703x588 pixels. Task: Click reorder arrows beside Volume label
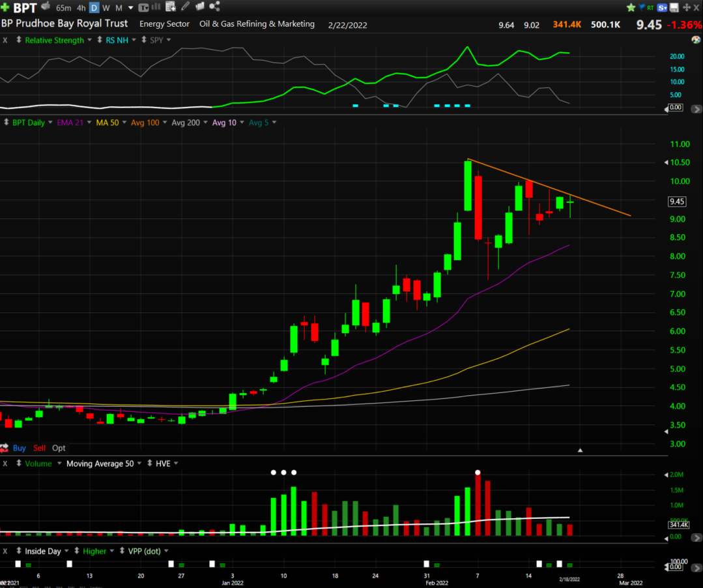19,463
